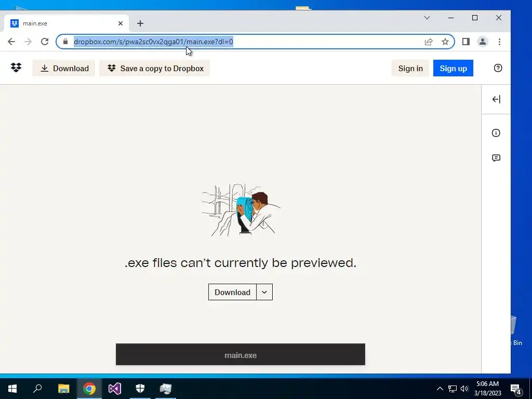Open Windows Security shield in taskbar
This screenshot has height=399, width=532.
pyautogui.click(x=140, y=389)
